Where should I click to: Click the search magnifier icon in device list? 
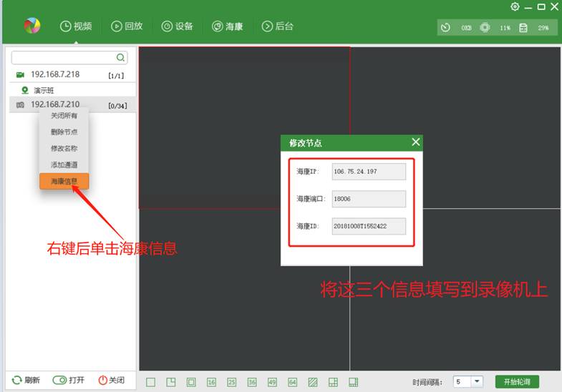click(121, 57)
